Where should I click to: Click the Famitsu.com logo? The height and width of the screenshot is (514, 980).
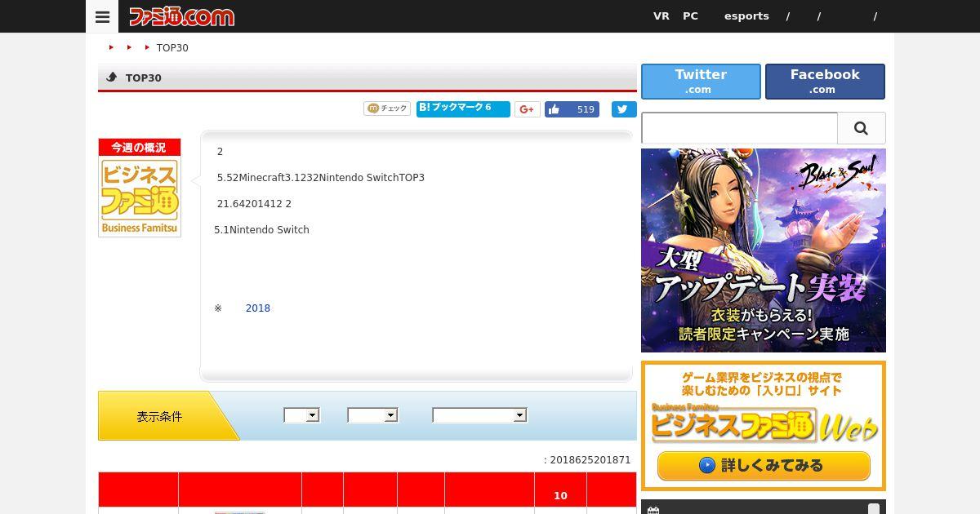[181, 16]
